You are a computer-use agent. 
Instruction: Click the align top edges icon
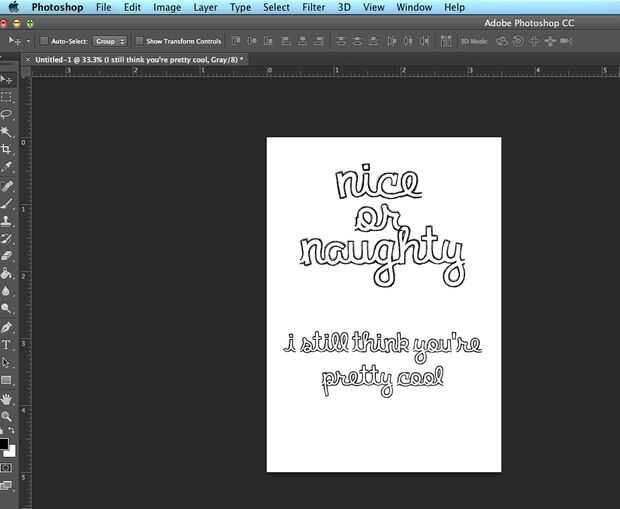[x=236, y=41]
